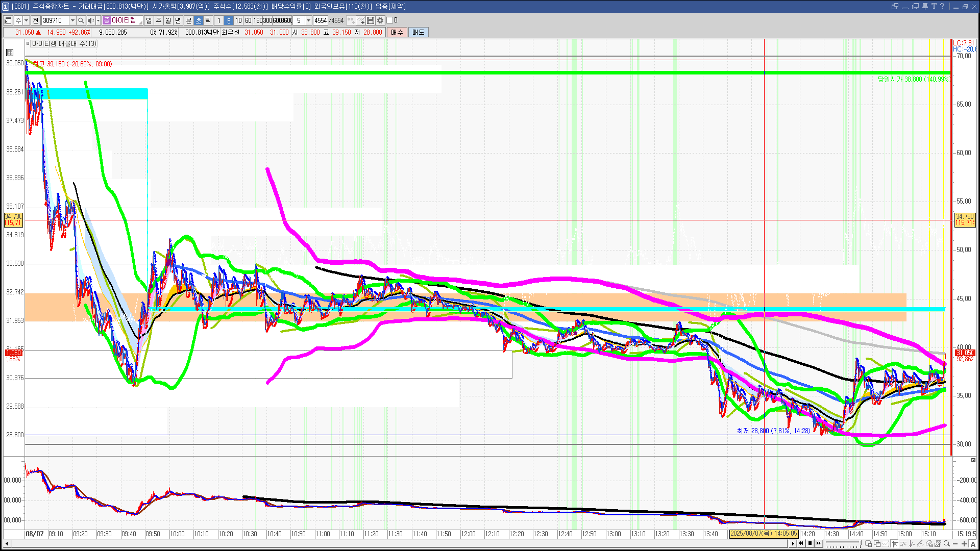Toggle the A auto-scale button at bottom right
This screenshot has width=980, height=551.
(973, 544)
